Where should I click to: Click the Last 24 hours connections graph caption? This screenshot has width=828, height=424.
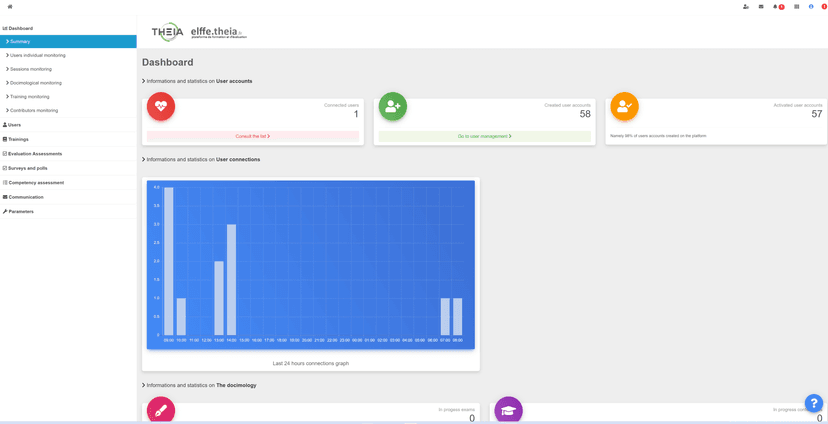310,363
